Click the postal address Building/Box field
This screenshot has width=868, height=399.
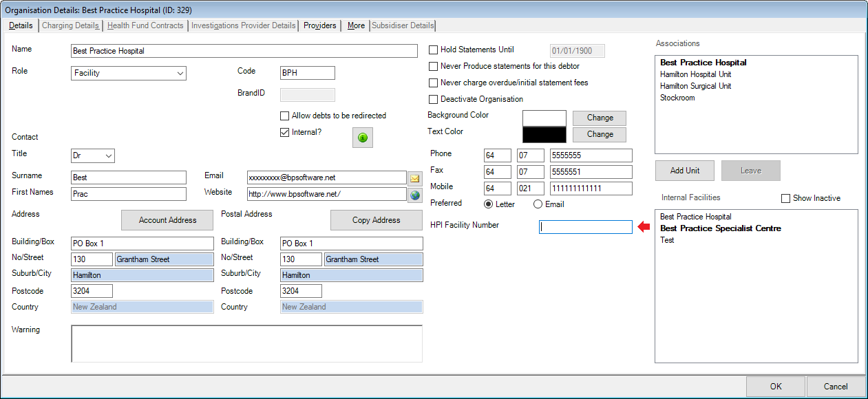(x=352, y=244)
